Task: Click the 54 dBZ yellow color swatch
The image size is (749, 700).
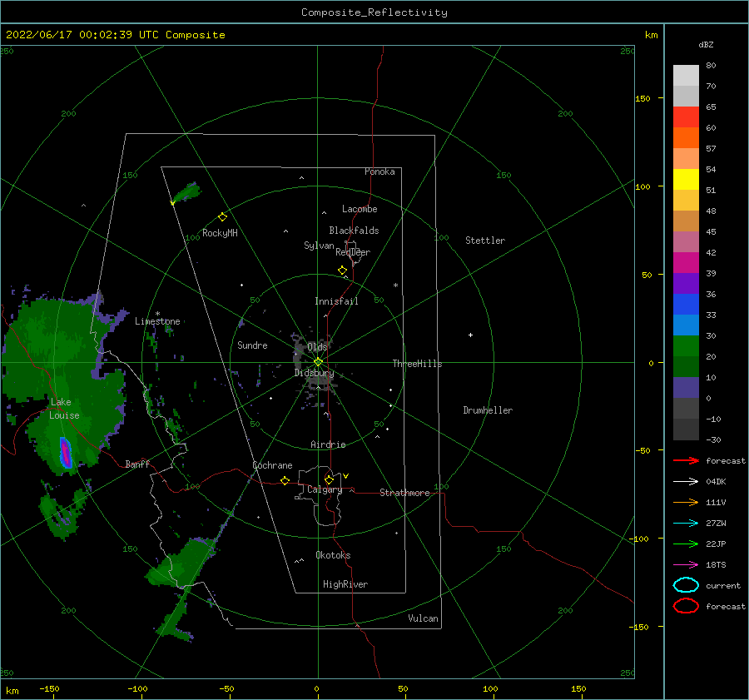Action: point(686,180)
